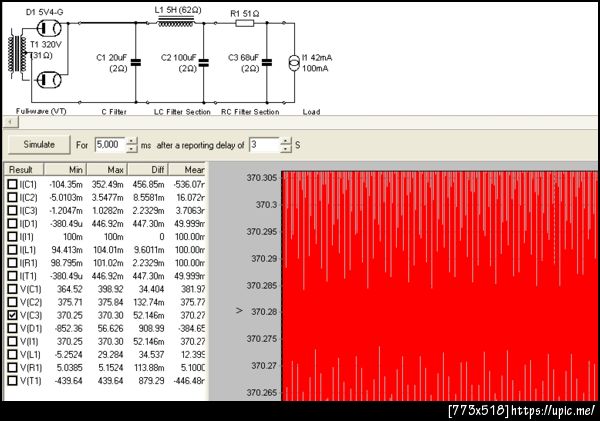Enable the V(L1) trace checkbox

coord(13,354)
